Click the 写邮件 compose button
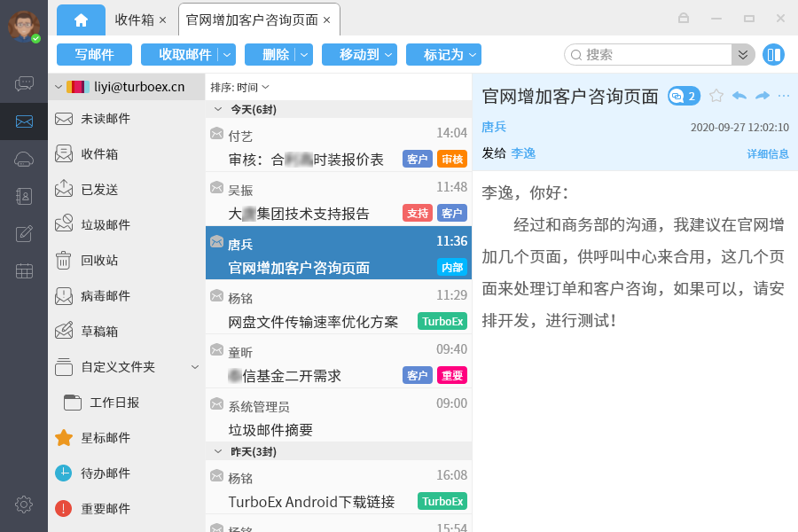Screen dimensions: 798x532 [x=94, y=55]
